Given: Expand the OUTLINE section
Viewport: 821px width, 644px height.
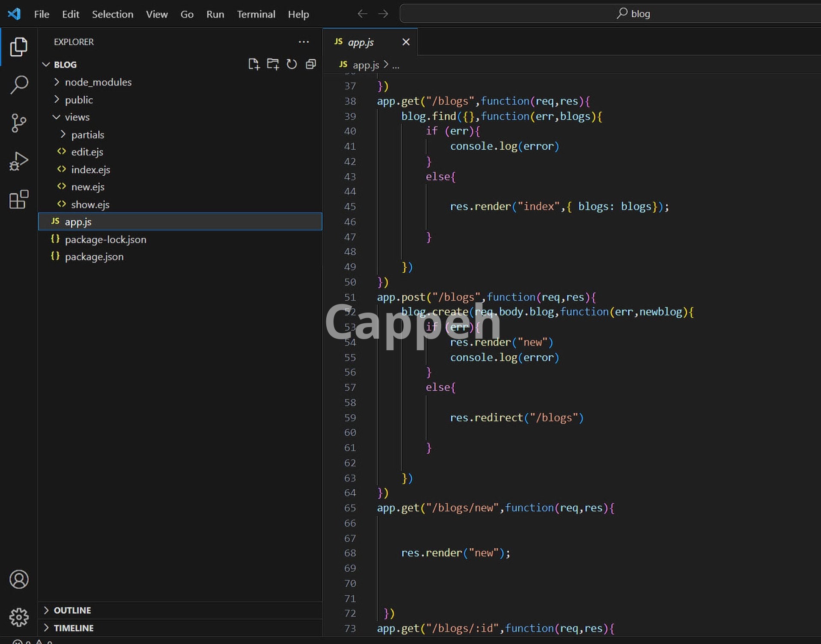Looking at the screenshot, I should pos(72,610).
